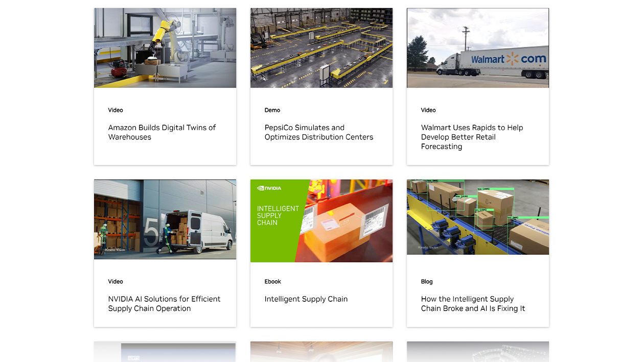This screenshot has height=362, width=644.
Task: Click the Walmart.com truck thumbnail
Action: [477, 47]
